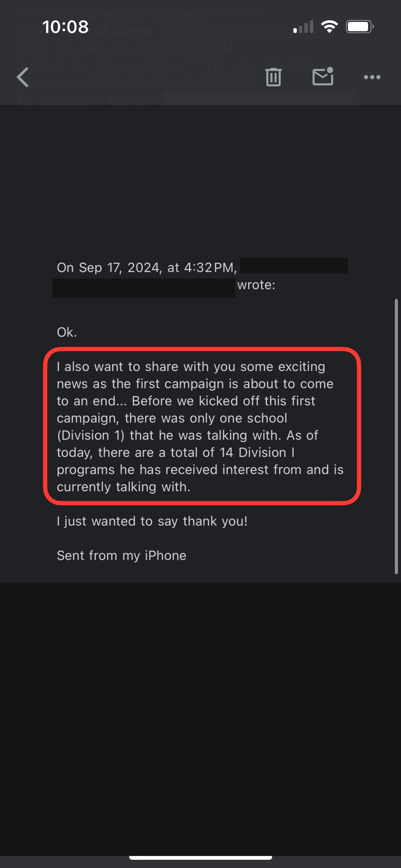Tap the 10:08 clock in status bar
The image size is (401, 868).
pos(65,27)
